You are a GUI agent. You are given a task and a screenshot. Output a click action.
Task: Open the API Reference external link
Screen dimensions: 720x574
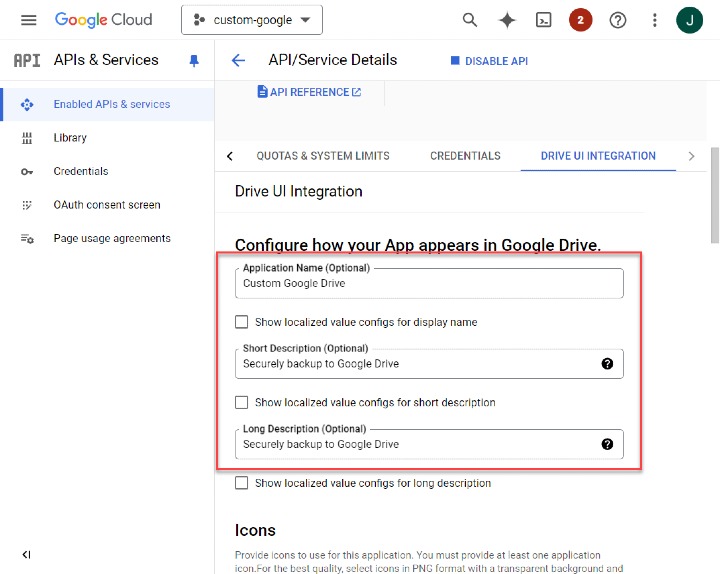pyautogui.click(x=310, y=92)
